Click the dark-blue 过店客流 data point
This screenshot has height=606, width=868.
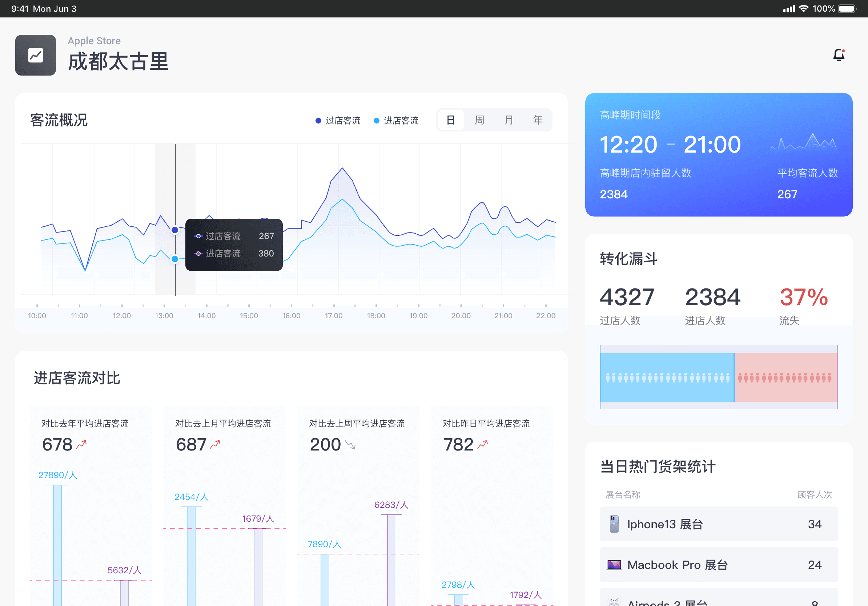[175, 230]
